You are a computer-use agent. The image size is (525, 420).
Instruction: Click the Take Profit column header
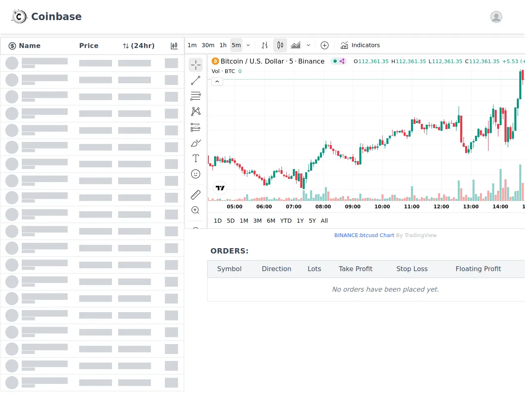tap(356, 269)
